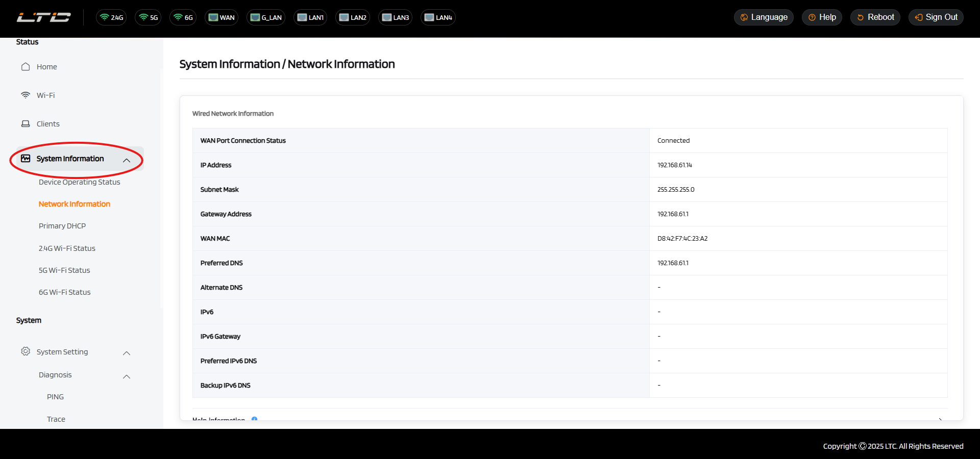Click the 5G Wi-Fi status icon

pos(149,17)
